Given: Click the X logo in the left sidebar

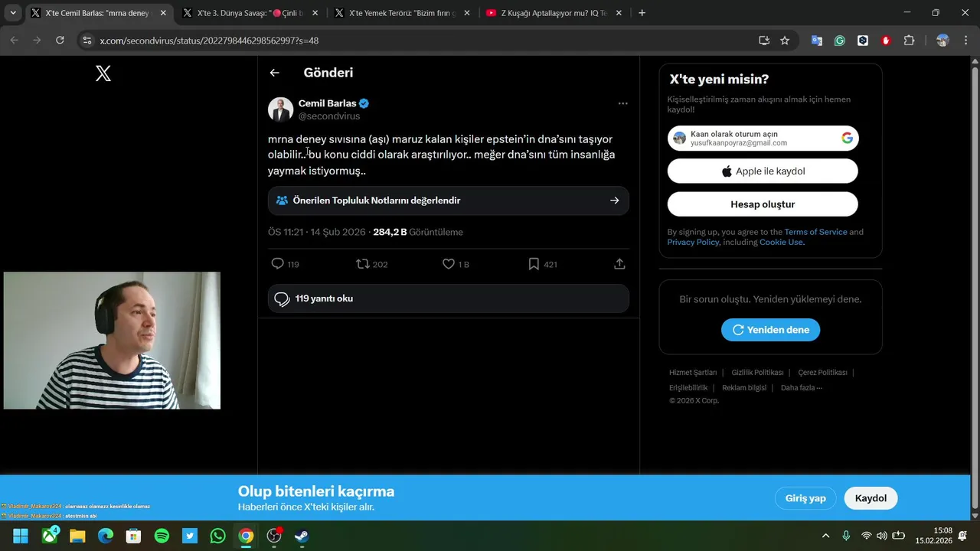Looking at the screenshot, I should tap(103, 73).
